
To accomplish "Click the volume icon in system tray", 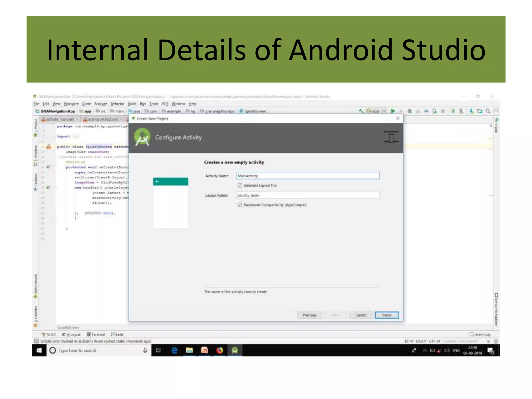I will pos(447,350).
